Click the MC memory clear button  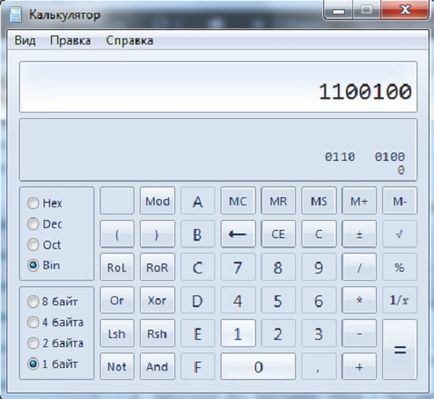tap(238, 201)
